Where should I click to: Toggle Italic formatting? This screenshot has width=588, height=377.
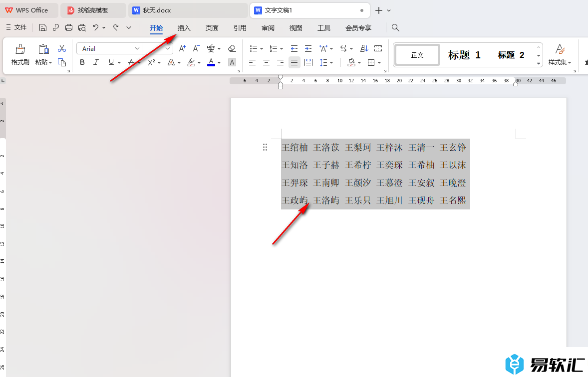pos(96,62)
